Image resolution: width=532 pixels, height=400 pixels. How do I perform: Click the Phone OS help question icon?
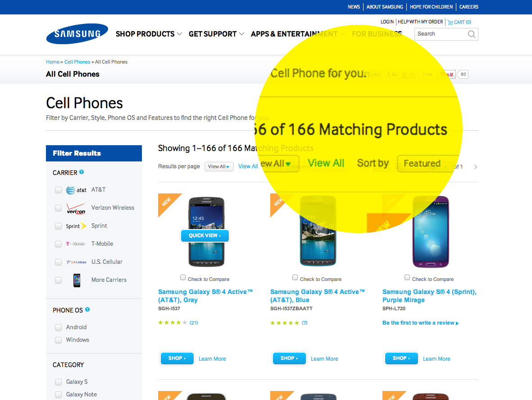click(x=87, y=310)
